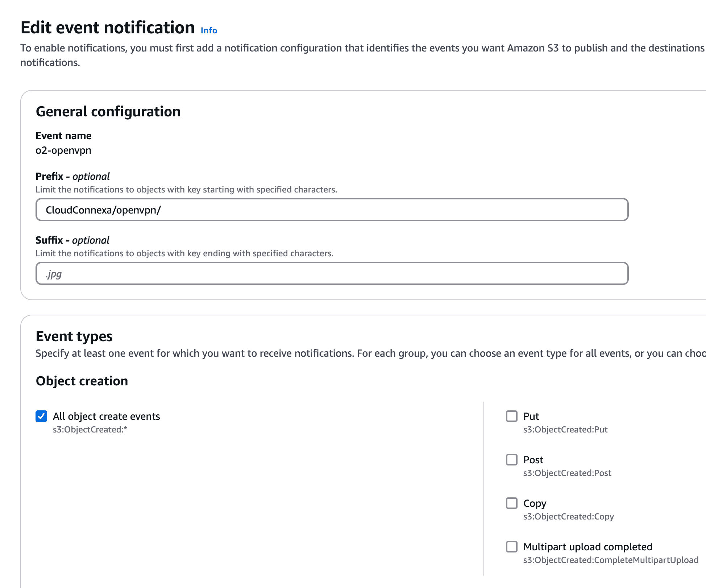Click into the Prefix input field

[332, 210]
